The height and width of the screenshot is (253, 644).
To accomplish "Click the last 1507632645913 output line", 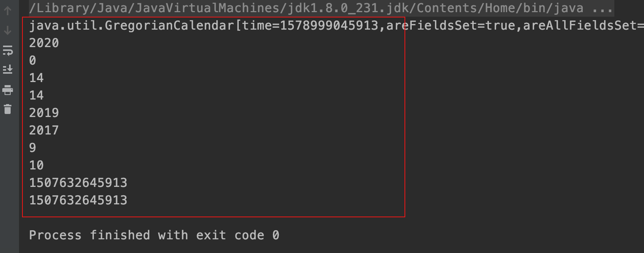I will [78, 200].
